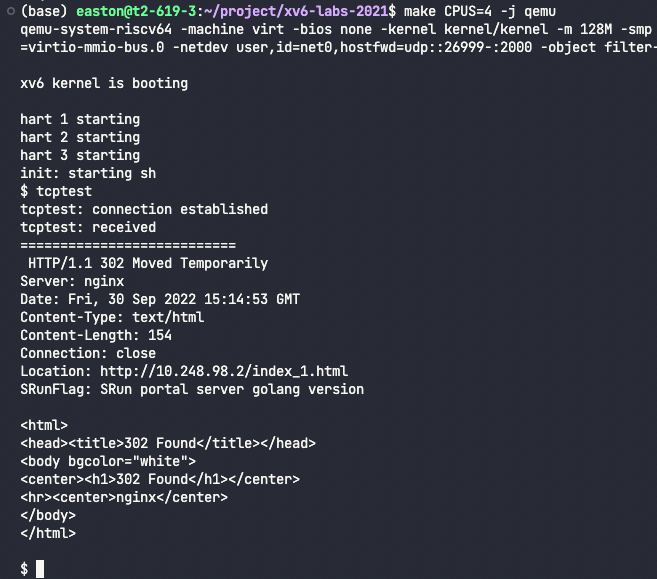Click the '(base)' conda environment label
Image resolution: width=657 pixels, height=579 pixels.
click(x=44, y=11)
